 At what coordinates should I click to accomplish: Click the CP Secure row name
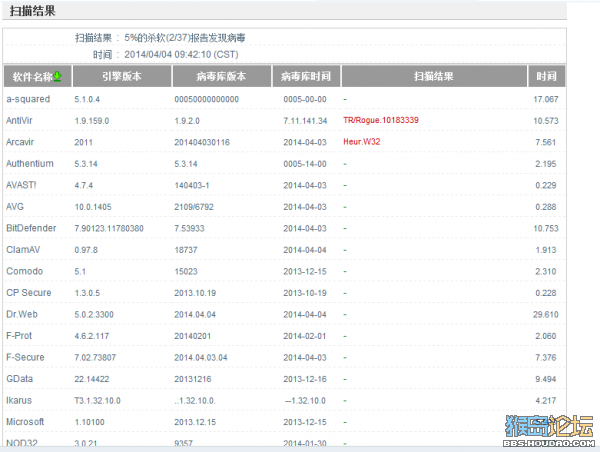29,292
